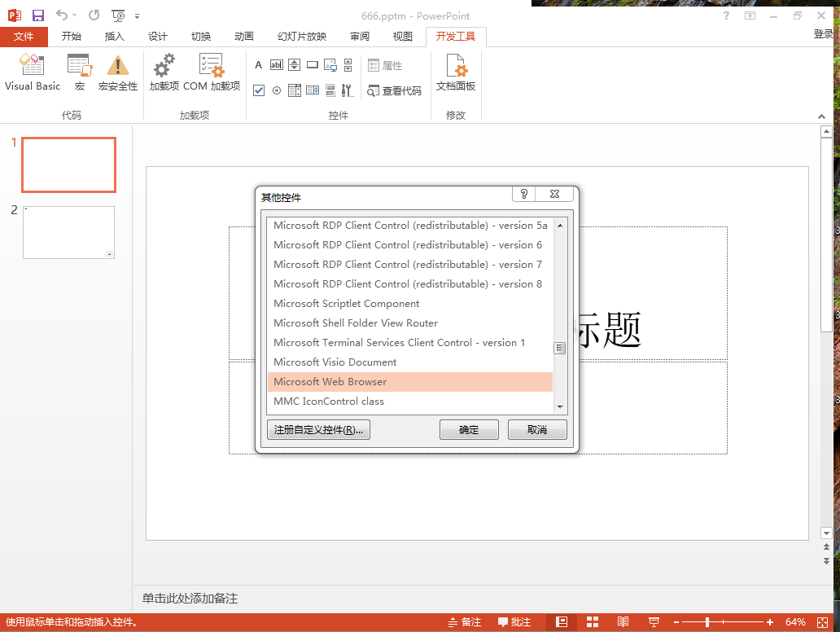This screenshot has width=840, height=632.
Task: Insert a Toggle Button control
Action: [330, 90]
